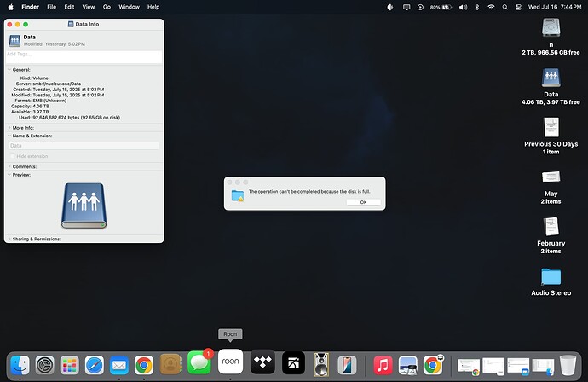The image size is (588, 382).
Task: Open the Tidal app in the dock
Action: click(x=262, y=362)
